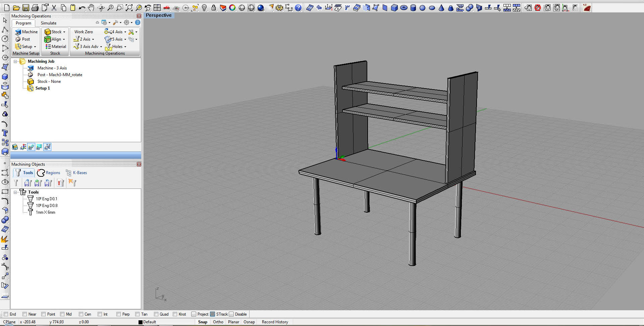Screen dimensions: 644x326
Task: Toggle the Mid osnap checkbox
Action: point(62,314)
